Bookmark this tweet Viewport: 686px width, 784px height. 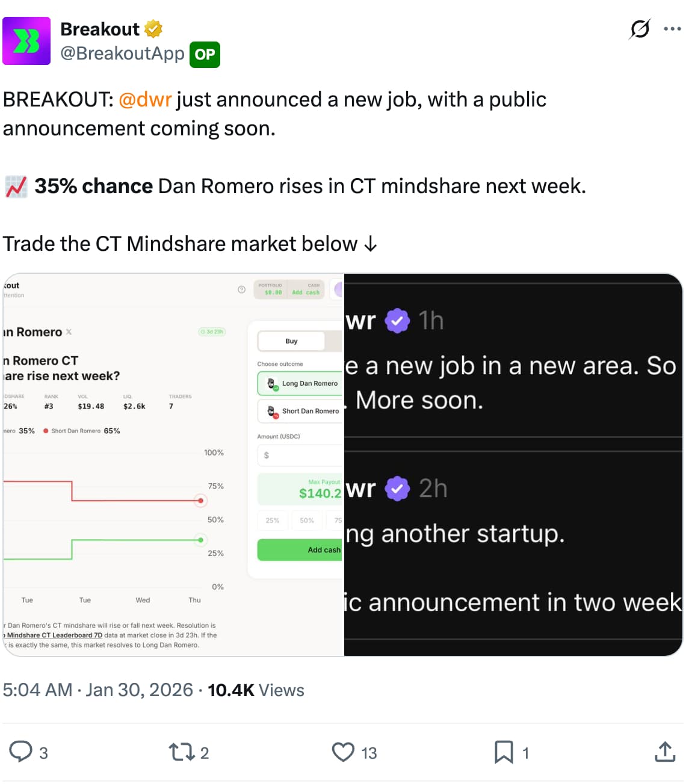pyautogui.click(x=503, y=752)
